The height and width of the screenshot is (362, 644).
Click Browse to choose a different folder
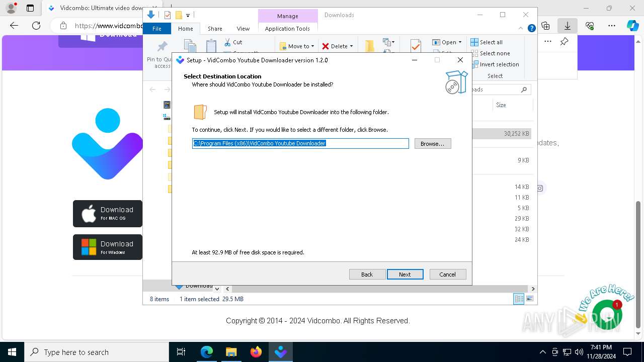[x=433, y=143]
